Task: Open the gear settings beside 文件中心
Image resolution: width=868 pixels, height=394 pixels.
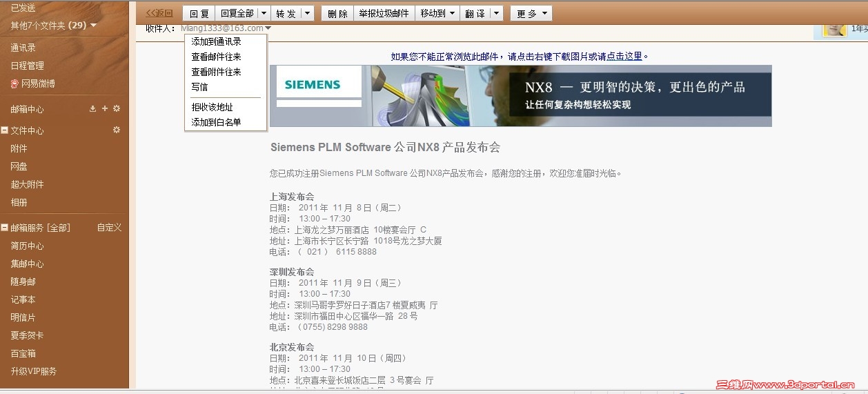Action: click(117, 130)
